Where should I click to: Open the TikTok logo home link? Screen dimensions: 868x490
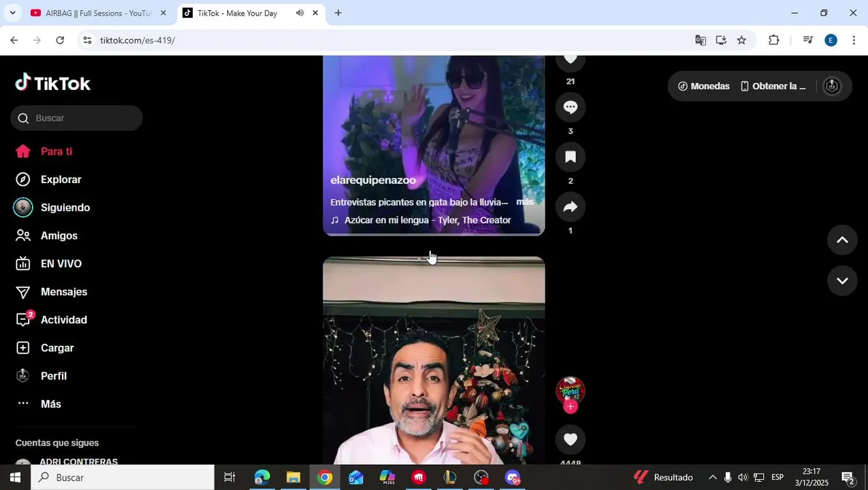click(53, 83)
